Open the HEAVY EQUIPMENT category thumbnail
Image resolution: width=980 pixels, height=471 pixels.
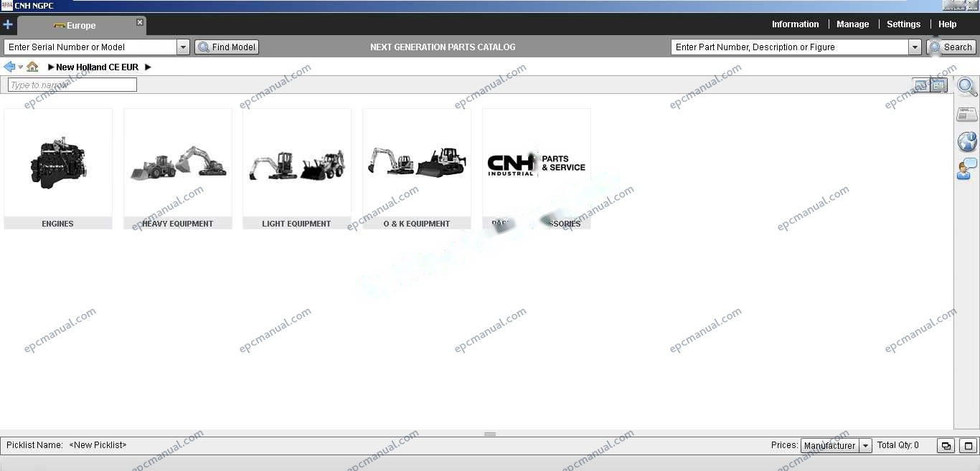(x=178, y=163)
